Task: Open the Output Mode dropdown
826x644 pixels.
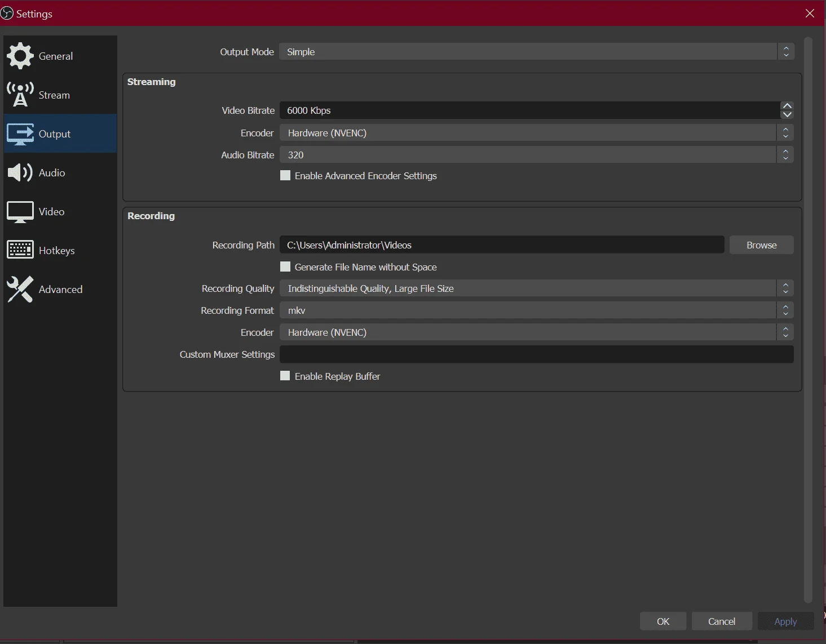Action: [537, 52]
